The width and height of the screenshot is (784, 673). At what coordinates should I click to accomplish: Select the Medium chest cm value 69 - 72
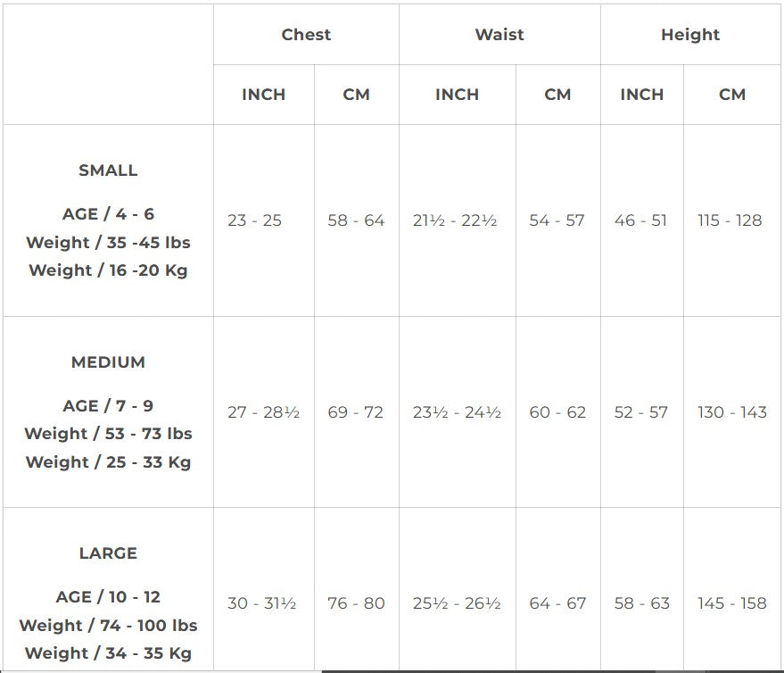click(356, 412)
